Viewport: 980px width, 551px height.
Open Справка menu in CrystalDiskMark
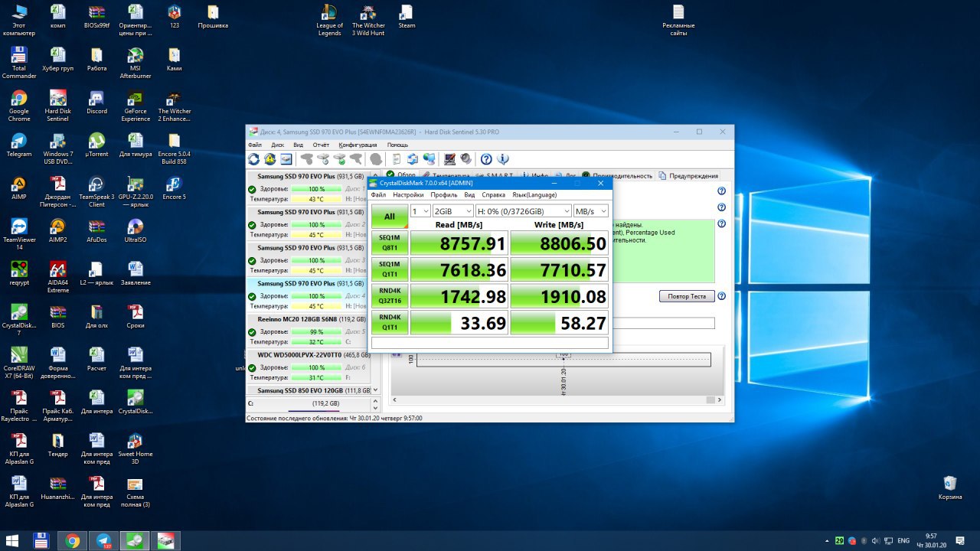click(x=493, y=195)
